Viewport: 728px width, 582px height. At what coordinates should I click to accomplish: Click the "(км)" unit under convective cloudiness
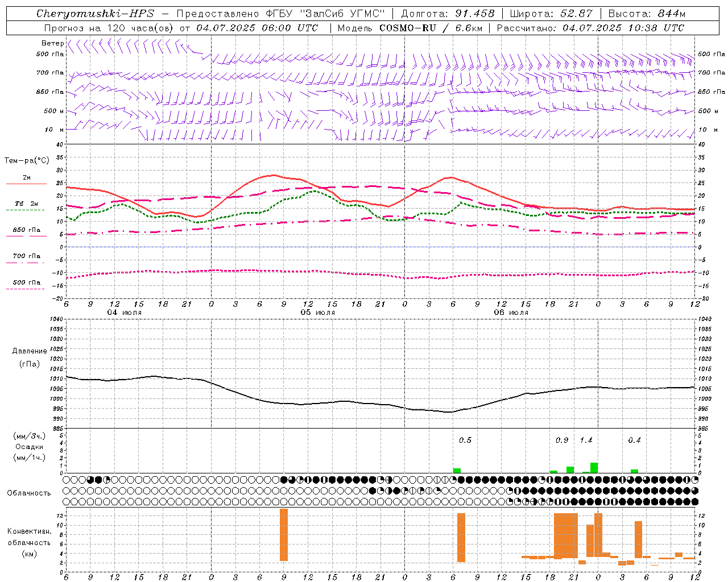click(30, 554)
